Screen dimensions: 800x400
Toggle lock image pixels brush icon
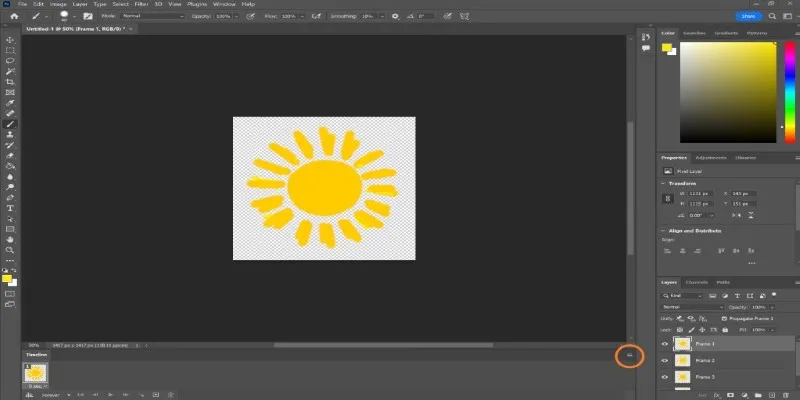pyautogui.click(x=691, y=330)
